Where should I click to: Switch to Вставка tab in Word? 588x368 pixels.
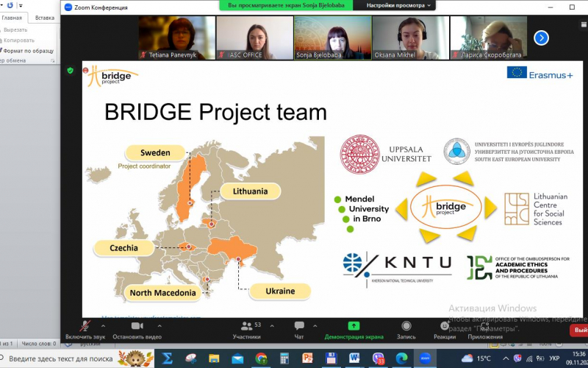pyautogui.click(x=45, y=18)
